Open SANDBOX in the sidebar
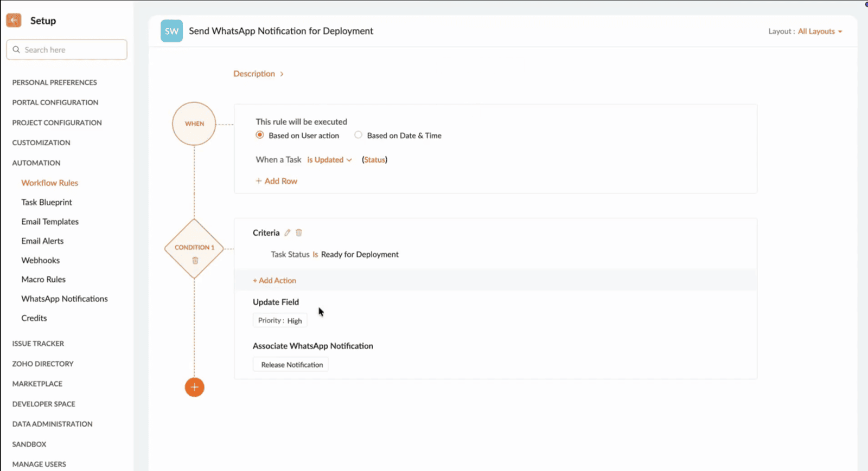Screen dimensions: 868x471 (29, 444)
